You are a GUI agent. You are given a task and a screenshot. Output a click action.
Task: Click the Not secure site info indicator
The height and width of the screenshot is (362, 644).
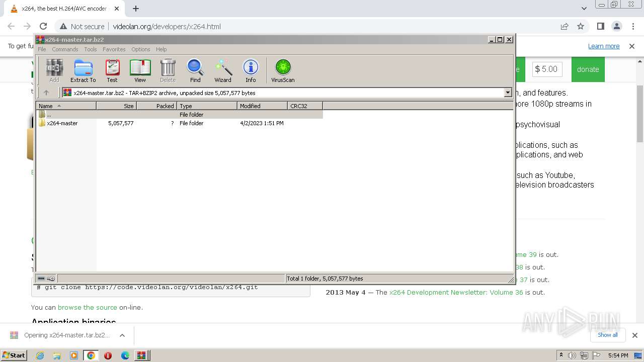pyautogui.click(x=82, y=26)
